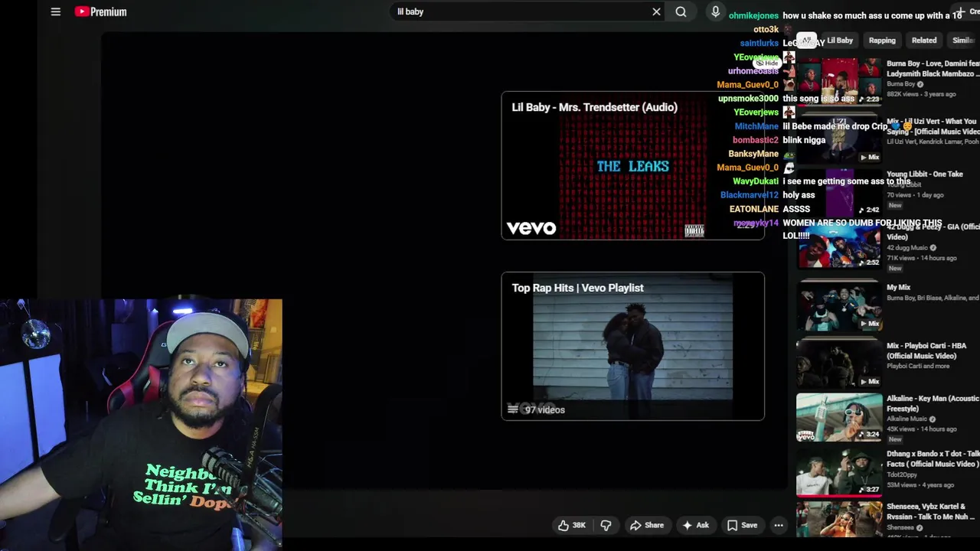Open the Share dialog
Screen dimensions: 980x551
click(x=647, y=525)
